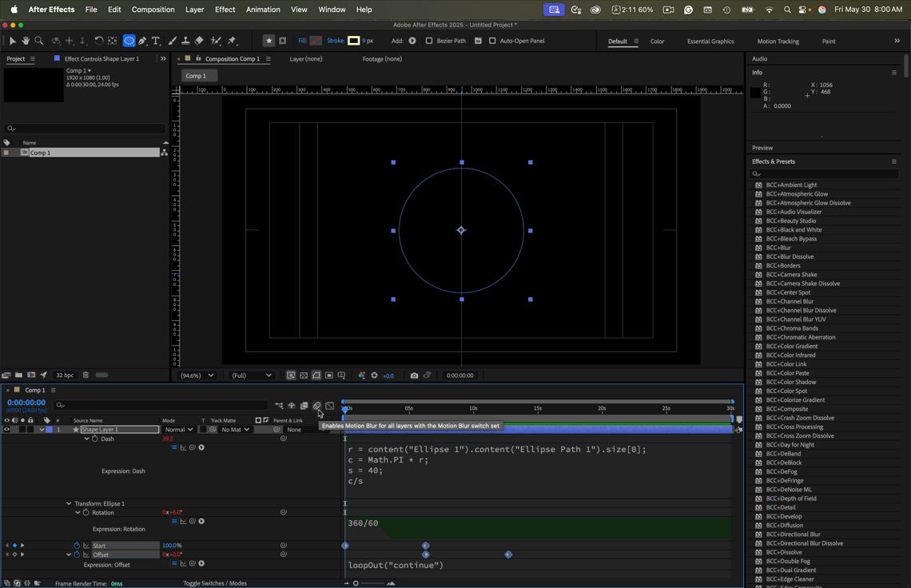Click Toggle Switches / Modes button
911x588 pixels.
[x=214, y=583]
